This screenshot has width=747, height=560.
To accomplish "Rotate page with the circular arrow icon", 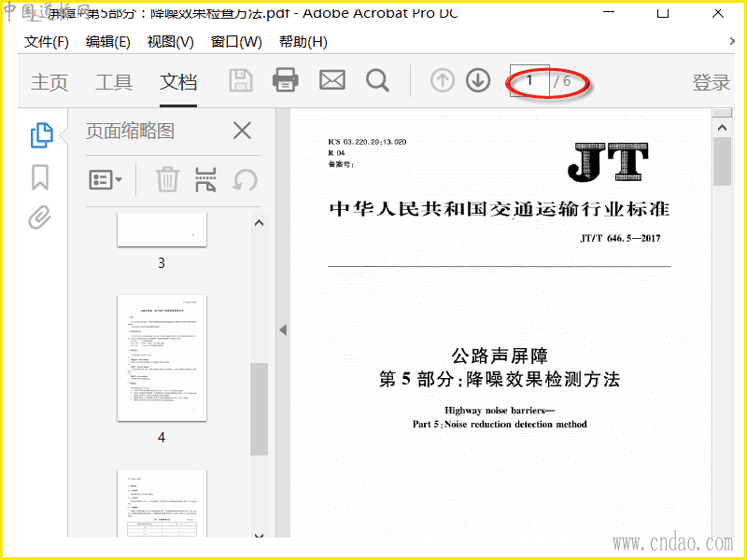I will [245, 180].
